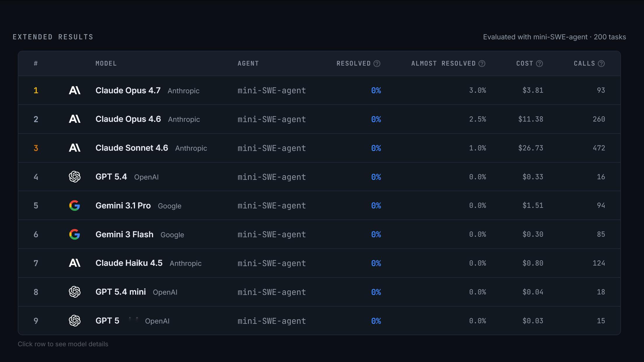Click the 16 calls value for GPT 5.4
This screenshot has width=644, height=362.
(601, 177)
